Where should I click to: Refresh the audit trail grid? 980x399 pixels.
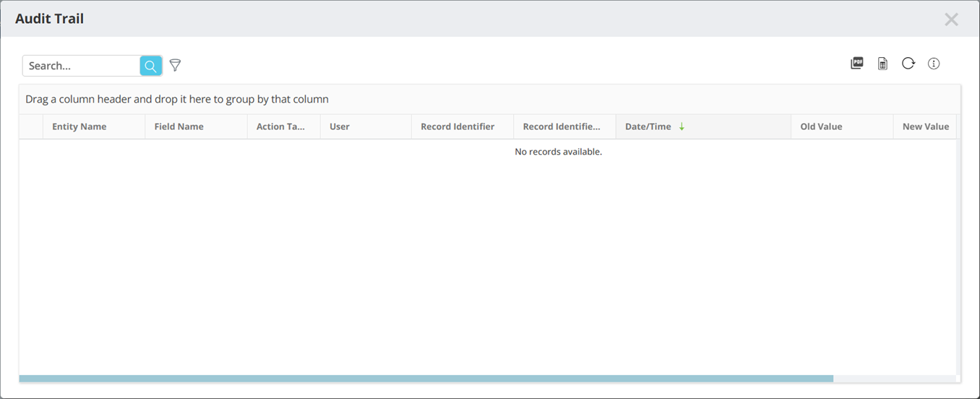pos(908,64)
